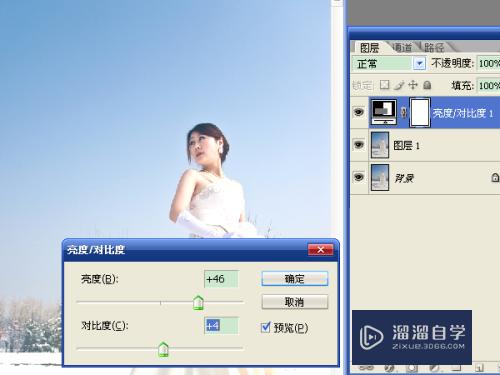Select the white layer mask thumbnail
This screenshot has height=375, width=500.
pos(420,112)
